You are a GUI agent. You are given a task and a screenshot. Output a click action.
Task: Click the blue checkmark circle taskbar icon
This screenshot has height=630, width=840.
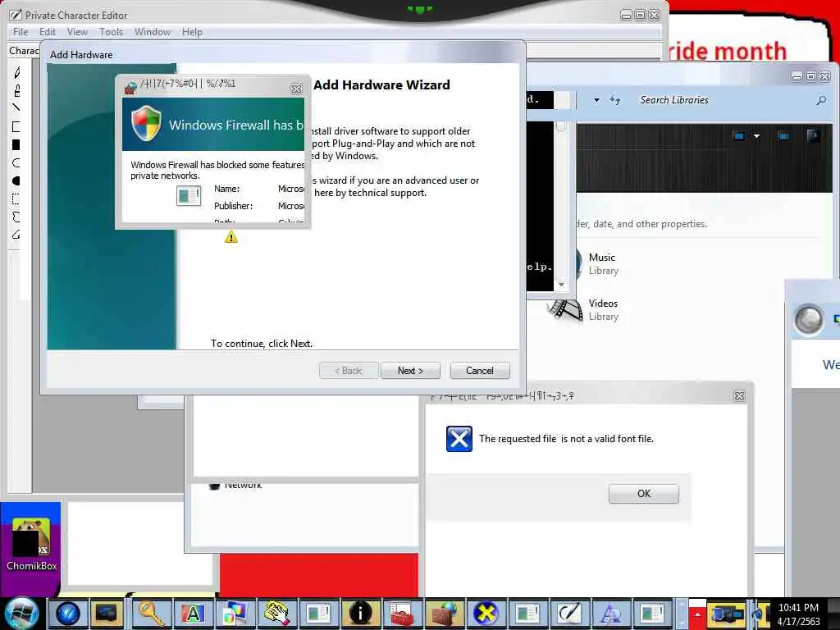68,614
